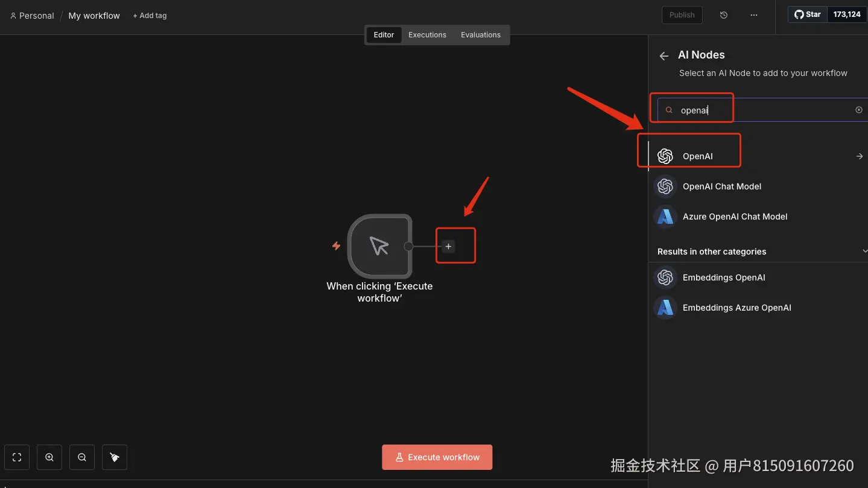Select Embeddings Azure OpenAI text
This screenshot has height=488, width=868.
coord(737,308)
